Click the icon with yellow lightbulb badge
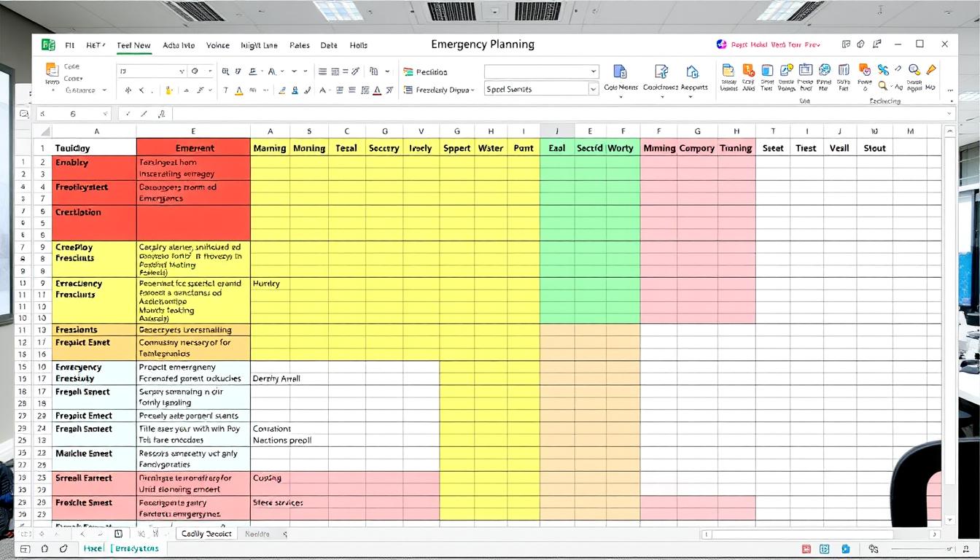The image size is (980, 560). [x=786, y=70]
